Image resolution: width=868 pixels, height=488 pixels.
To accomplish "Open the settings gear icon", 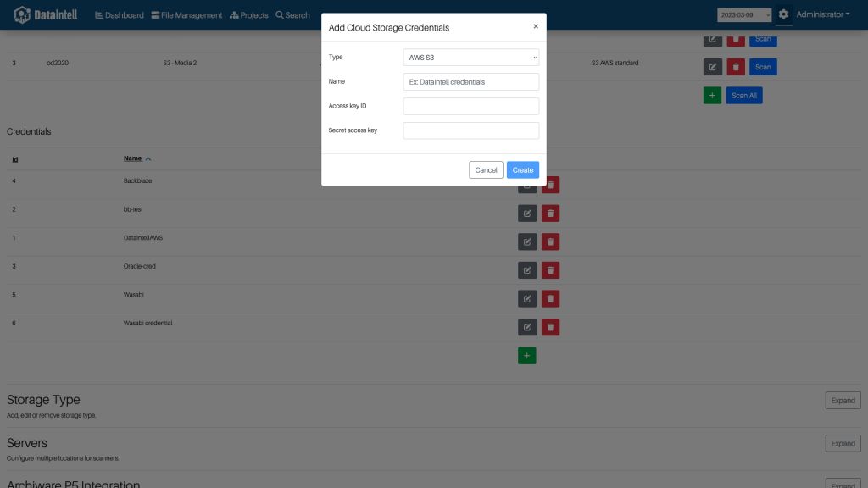I will point(783,14).
